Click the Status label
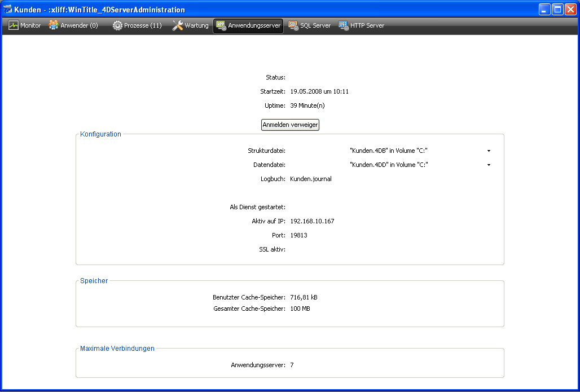 pyautogui.click(x=275, y=77)
